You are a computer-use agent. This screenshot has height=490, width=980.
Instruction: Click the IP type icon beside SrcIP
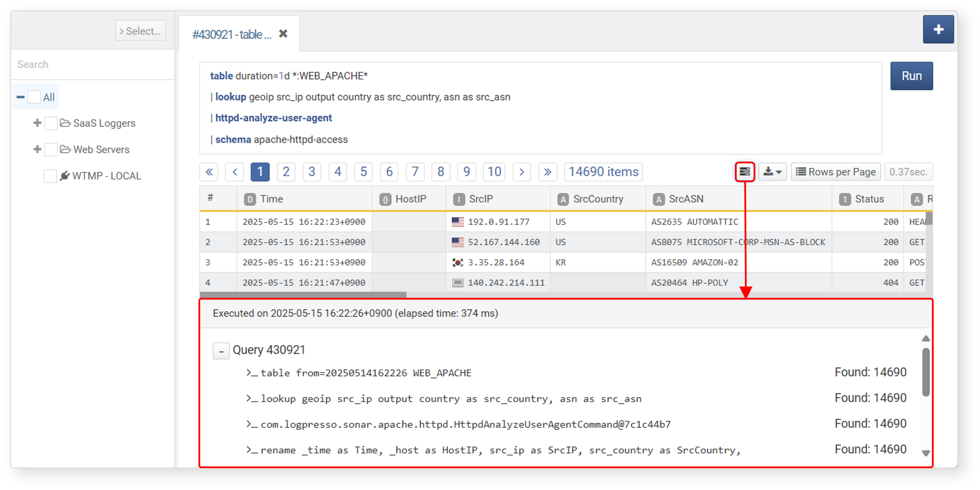[x=459, y=199]
